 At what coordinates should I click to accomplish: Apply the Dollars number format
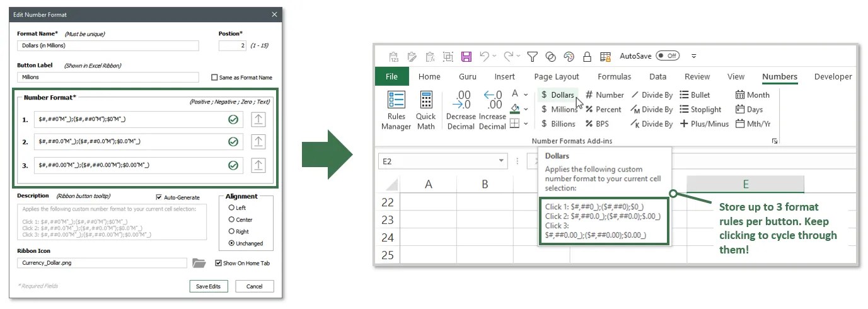click(557, 95)
